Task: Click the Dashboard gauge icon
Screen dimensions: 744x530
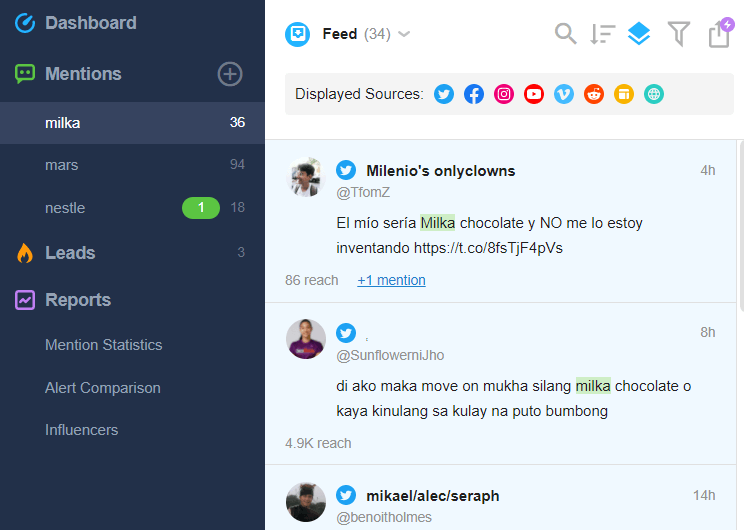Action: tap(25, 23)
